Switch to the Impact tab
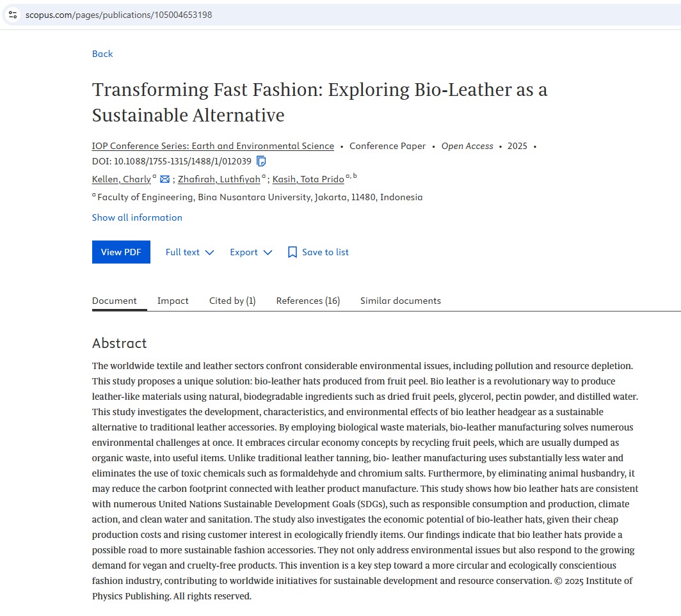Image resolution: width=681 pixels, height=616 pixels. tap(173, 301)
